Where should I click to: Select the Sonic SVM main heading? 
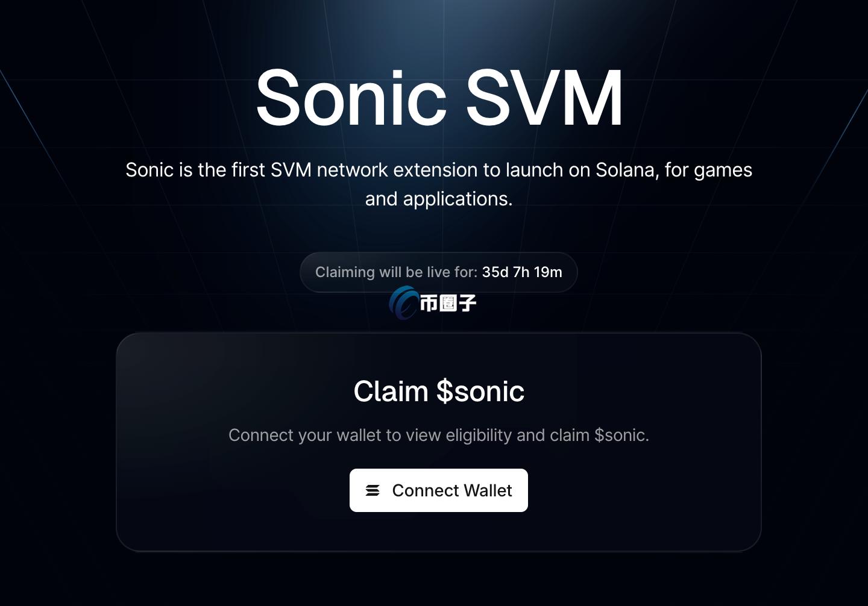[x=439, y=97]
